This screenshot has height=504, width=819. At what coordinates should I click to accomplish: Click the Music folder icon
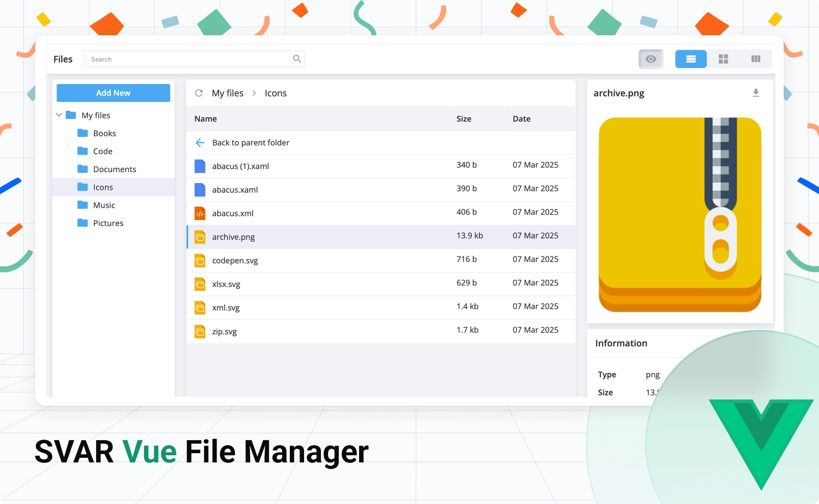pos(83,205)
